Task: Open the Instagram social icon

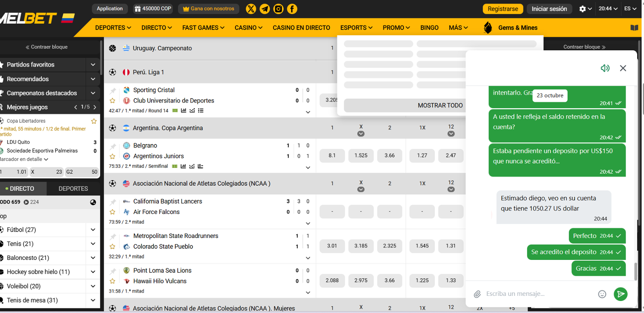Action: pos(278,9)
